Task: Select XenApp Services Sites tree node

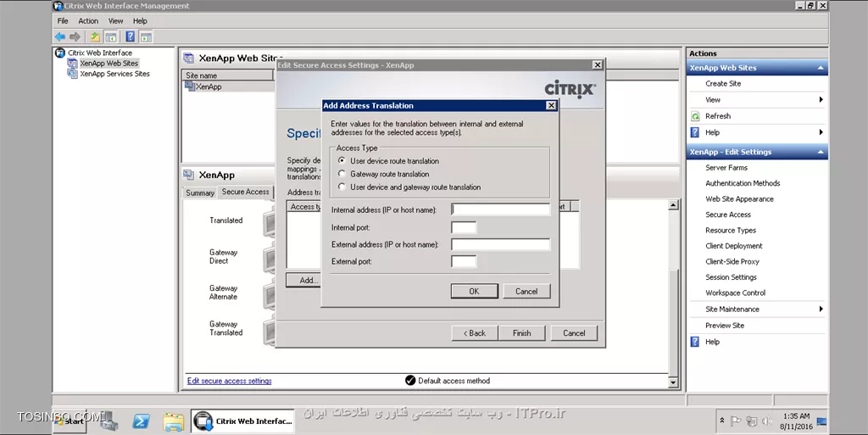Action: click(x=114, y=74)
